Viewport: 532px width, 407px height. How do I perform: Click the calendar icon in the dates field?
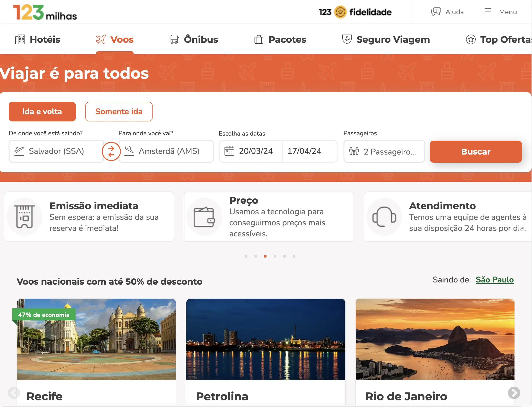tap(229, 151)
